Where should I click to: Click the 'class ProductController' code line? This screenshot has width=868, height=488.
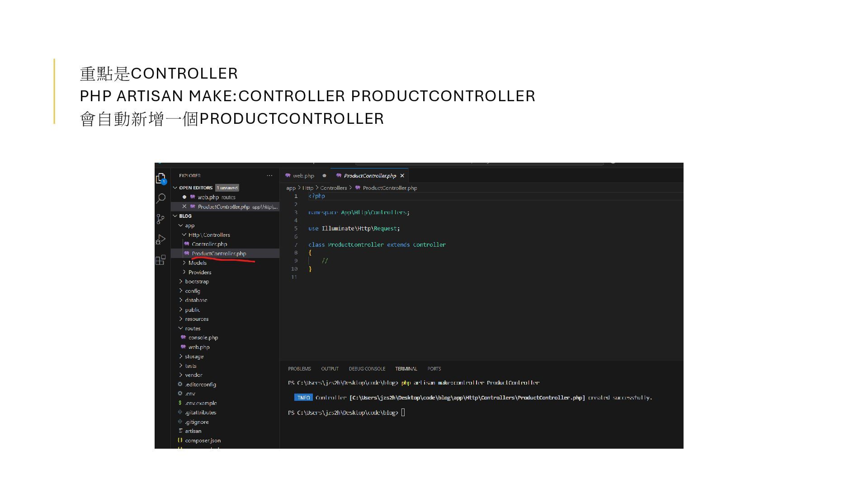[x=377, y=245]
